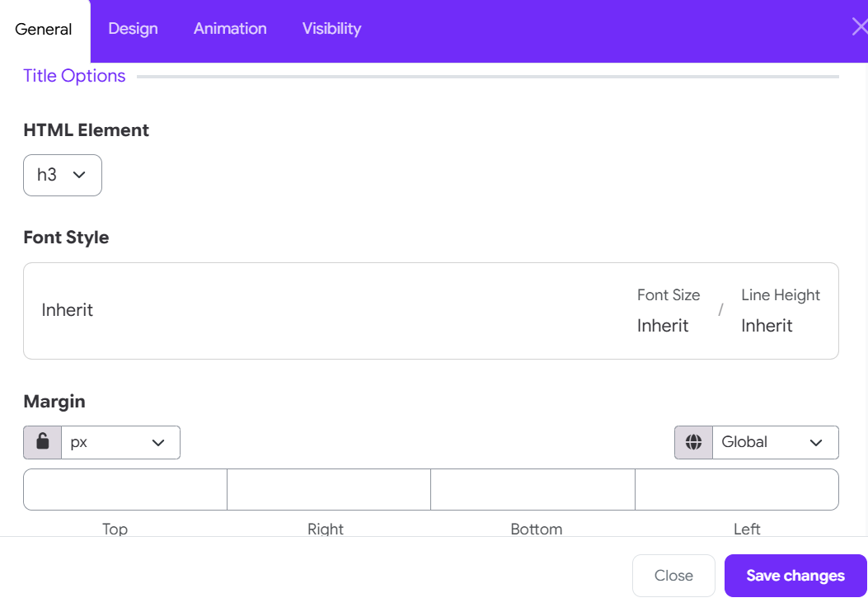
Task: Click the Left margin input field
Action: tap(737, 490)
